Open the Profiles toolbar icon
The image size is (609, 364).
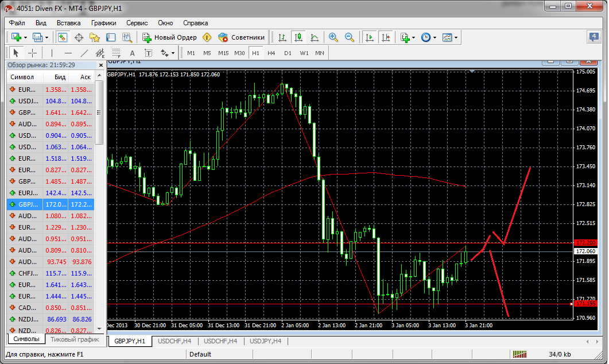click(x=37, y=37)
